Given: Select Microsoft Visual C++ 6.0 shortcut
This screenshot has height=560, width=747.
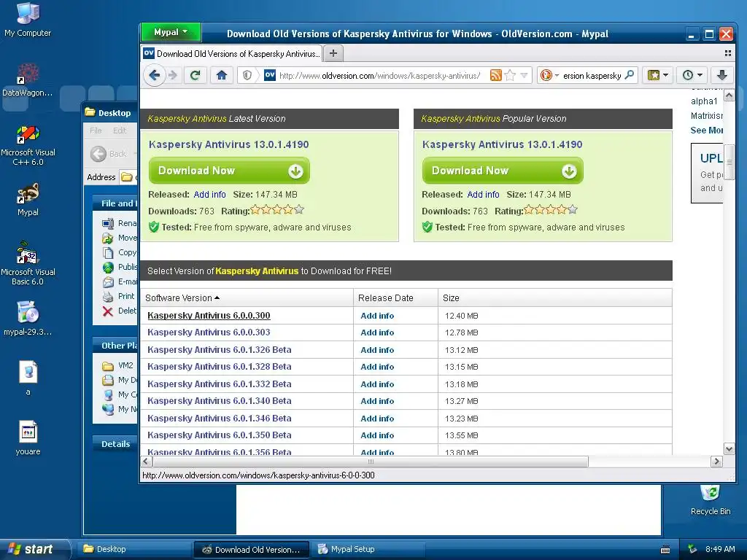Looking at the screenshot, I should click(x=28, y=146).
